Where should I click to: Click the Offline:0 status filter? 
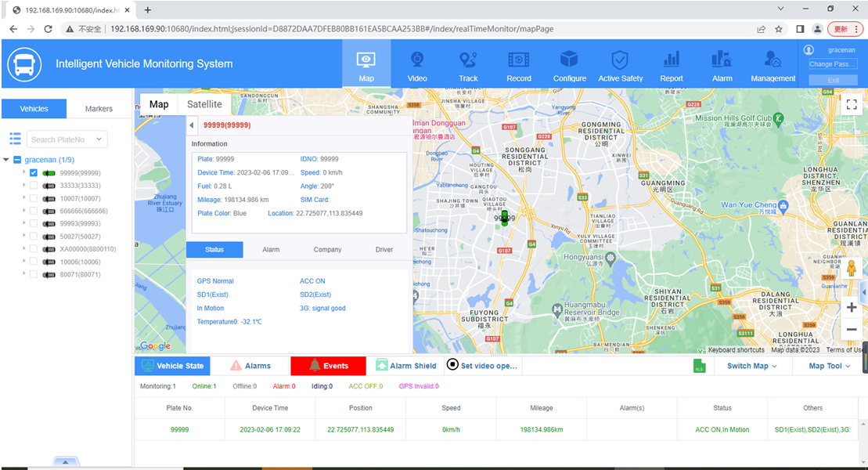(245, 386)
